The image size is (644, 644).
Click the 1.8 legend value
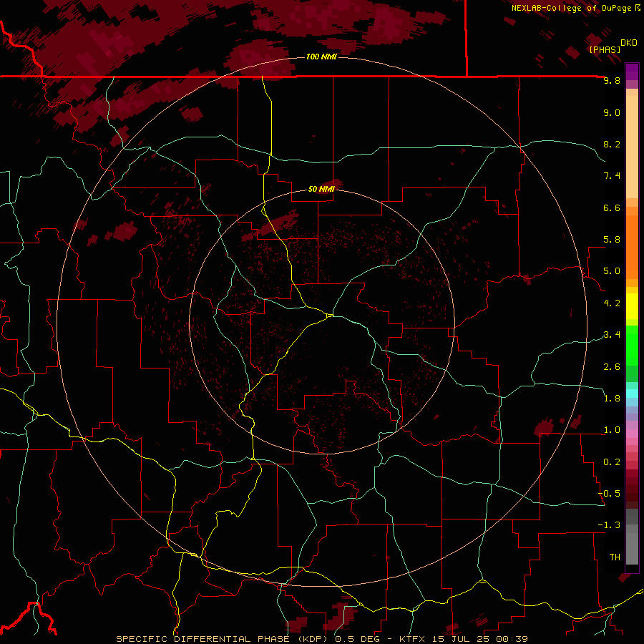point(612,399)
